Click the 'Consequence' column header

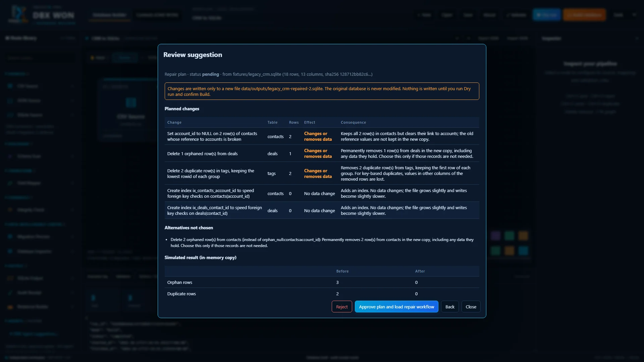[x=354, y=122]
